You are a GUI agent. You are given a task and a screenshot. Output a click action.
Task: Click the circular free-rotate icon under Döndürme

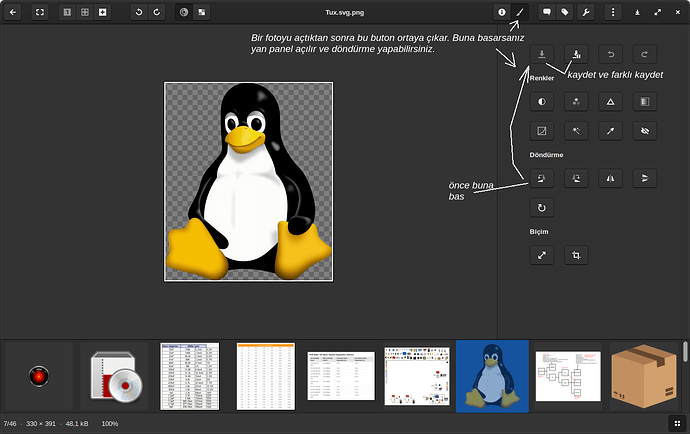(x=541, y=208)
